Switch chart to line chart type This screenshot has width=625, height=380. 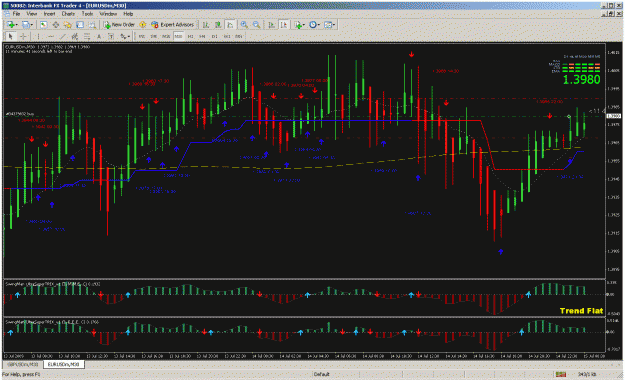(x=230, y=25)
